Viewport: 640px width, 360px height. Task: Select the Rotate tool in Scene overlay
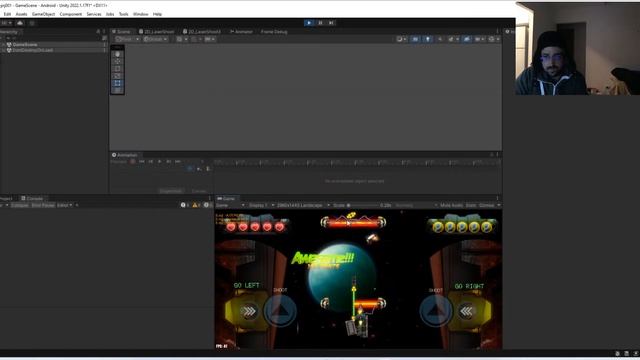coord(118,69)
